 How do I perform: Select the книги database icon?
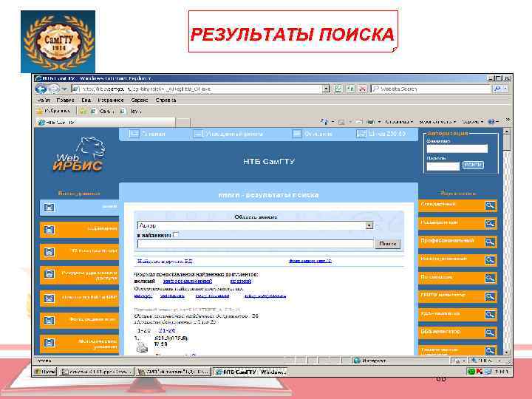[50, 208]
